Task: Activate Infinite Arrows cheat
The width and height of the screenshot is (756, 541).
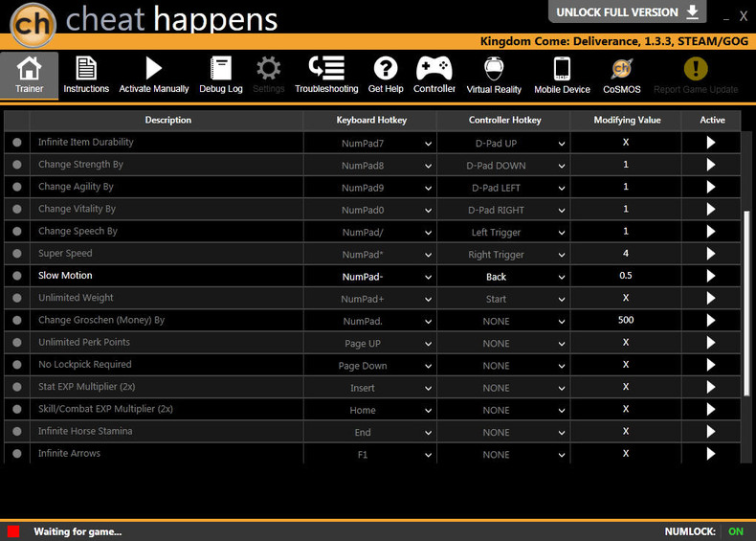Action: [x=711, y=453]
